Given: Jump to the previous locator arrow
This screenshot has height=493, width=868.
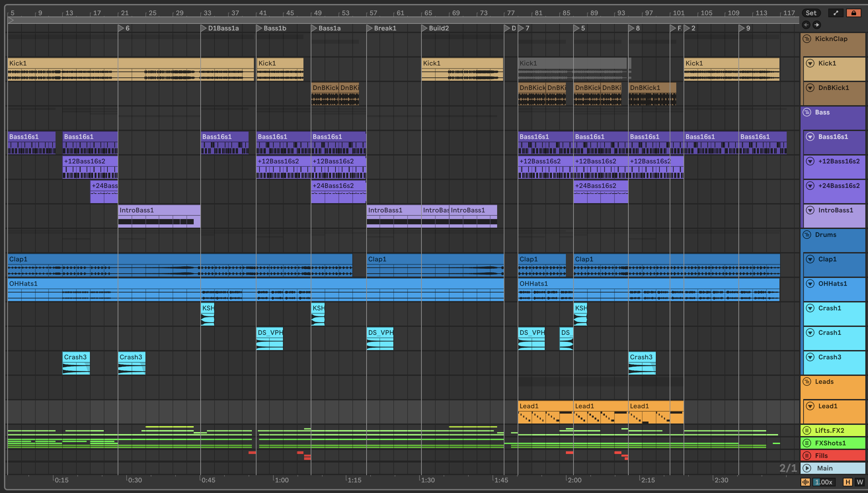Looking at the screenshot, I should pyautogui.click(x=806, y=25).
